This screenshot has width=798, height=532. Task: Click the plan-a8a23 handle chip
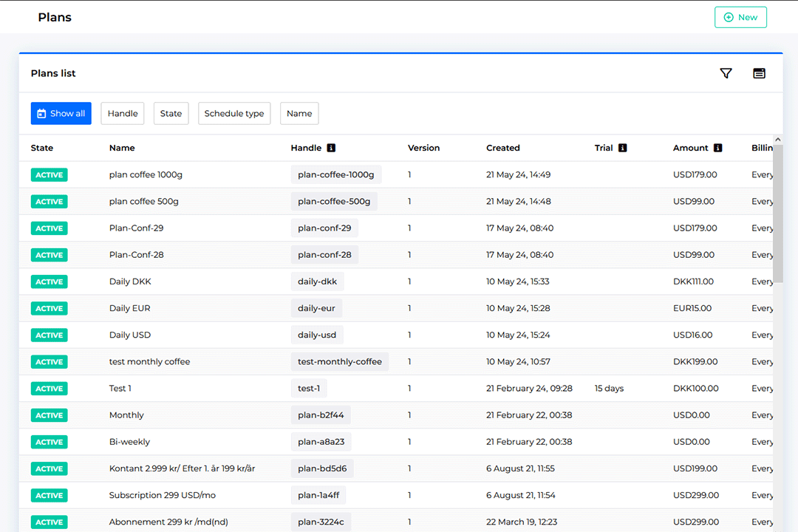pos(321,441)
